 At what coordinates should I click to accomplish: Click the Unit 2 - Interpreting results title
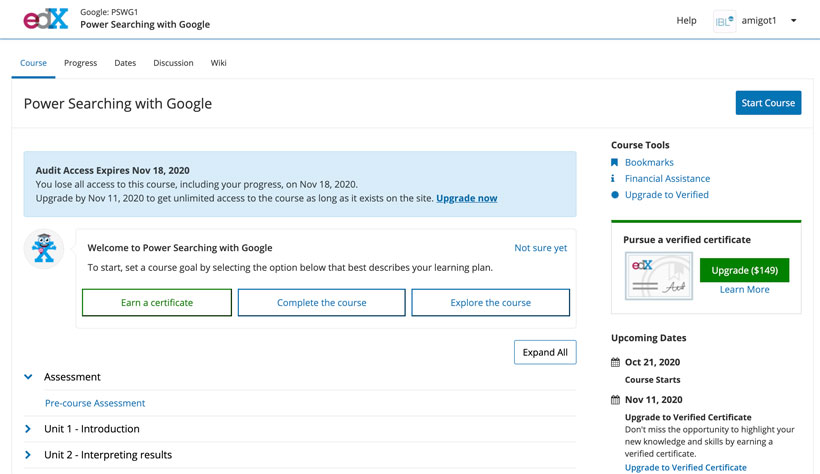point(108,455)
